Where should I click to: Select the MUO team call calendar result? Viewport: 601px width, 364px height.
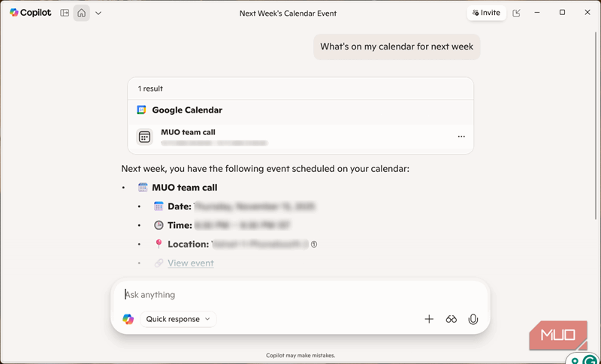300,137
